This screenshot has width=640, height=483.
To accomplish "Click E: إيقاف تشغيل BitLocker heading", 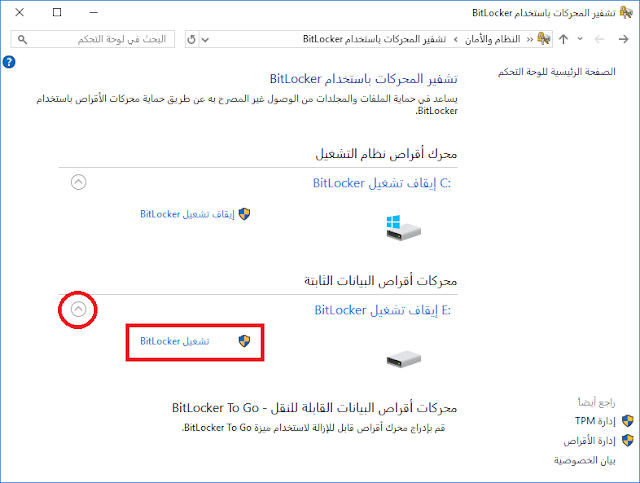I will coord(382,310).
